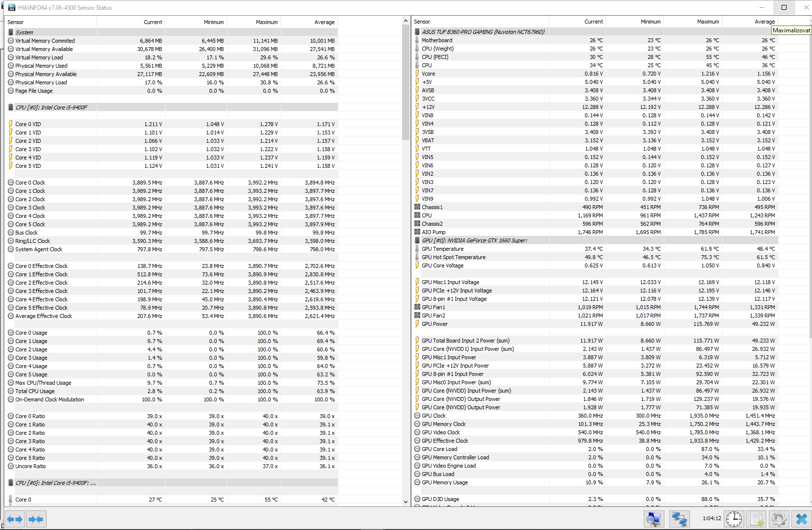
Task: Click the monitor with magnifier icon
Action: point(654,519)
